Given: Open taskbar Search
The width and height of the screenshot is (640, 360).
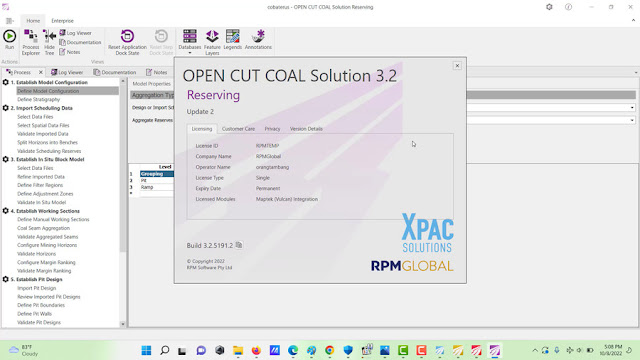Looking at the screenshot, I should click(x=164, y=350).
